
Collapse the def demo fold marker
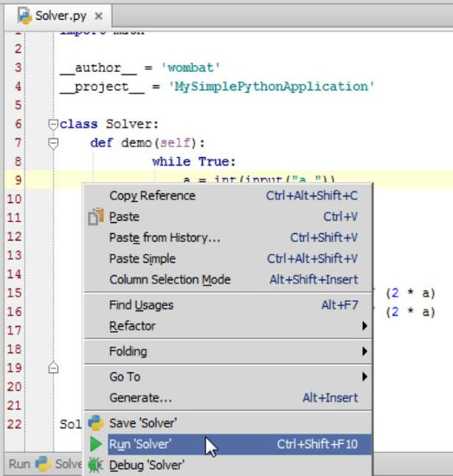coord(54,144)
